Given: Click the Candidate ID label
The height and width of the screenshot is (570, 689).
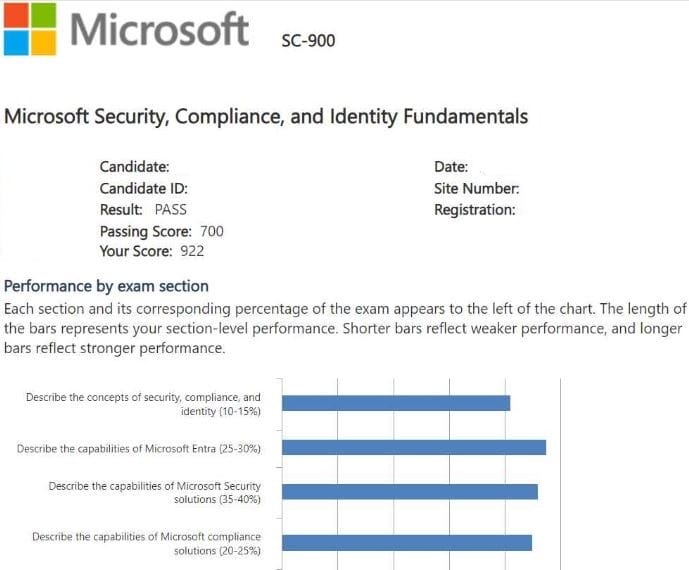Looking at the screenshot, I should 144,188.
